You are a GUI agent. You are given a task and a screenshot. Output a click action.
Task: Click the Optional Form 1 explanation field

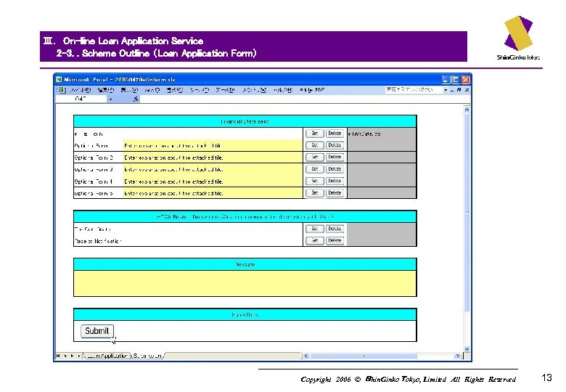tap(213, 145)
